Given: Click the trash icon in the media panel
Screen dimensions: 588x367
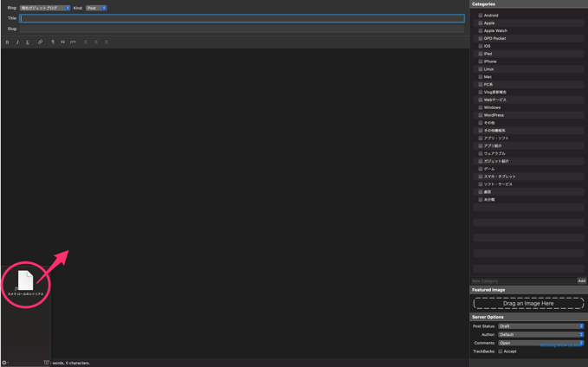Looking at the screenshot, I should click(47, 363).
